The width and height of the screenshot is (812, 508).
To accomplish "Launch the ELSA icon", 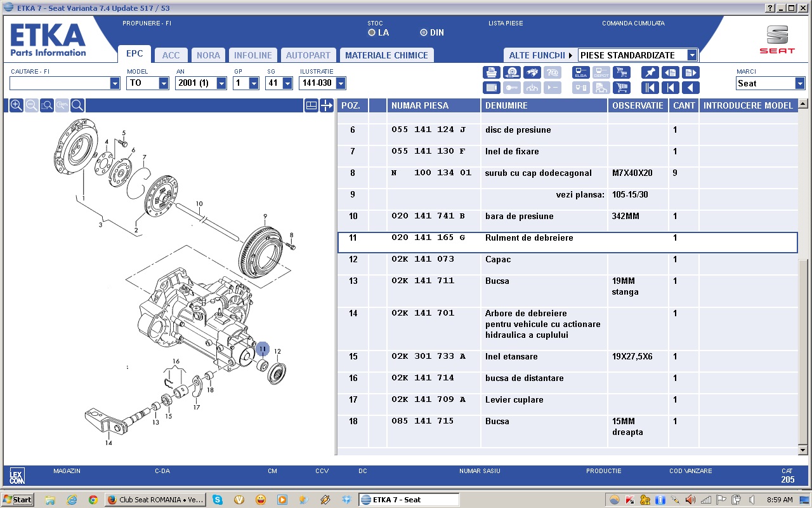I will pyautogui.click(x=581, y=72).
